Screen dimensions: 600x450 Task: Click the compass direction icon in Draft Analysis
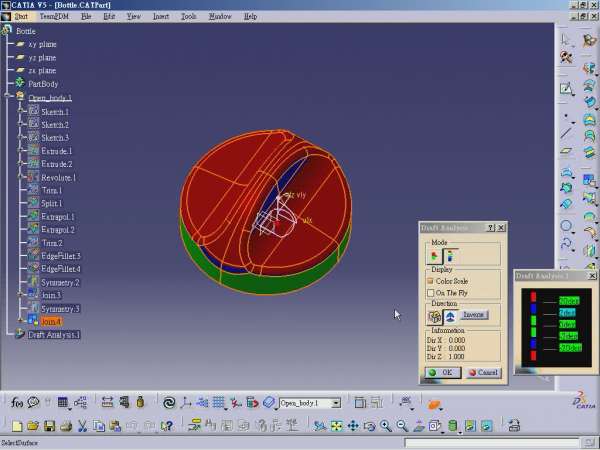click(x=450, y=316)
